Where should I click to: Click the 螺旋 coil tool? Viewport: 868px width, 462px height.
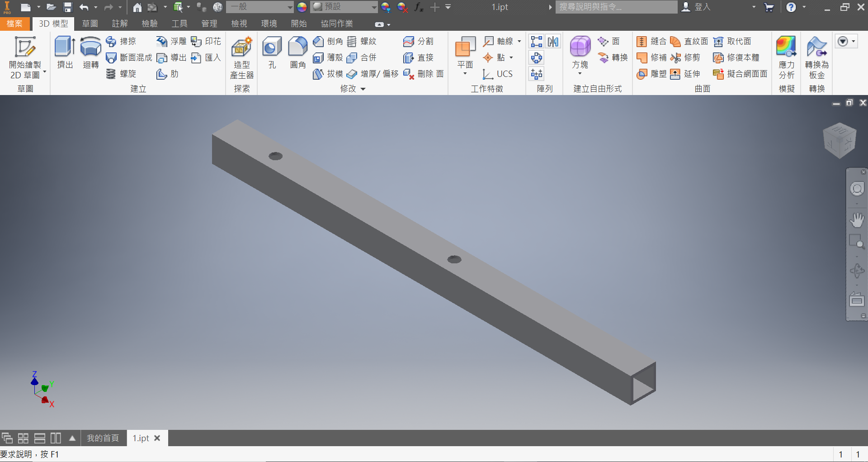121,74
